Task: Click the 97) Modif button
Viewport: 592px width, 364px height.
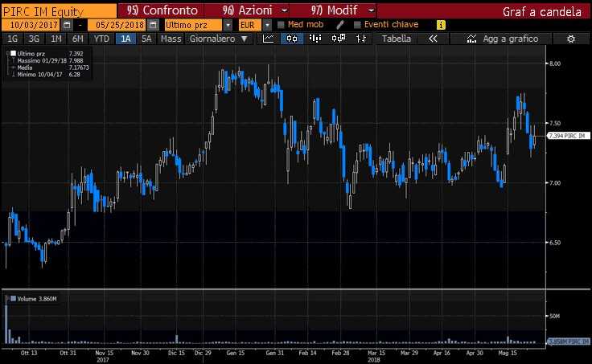Action: (x=334, y=10)
